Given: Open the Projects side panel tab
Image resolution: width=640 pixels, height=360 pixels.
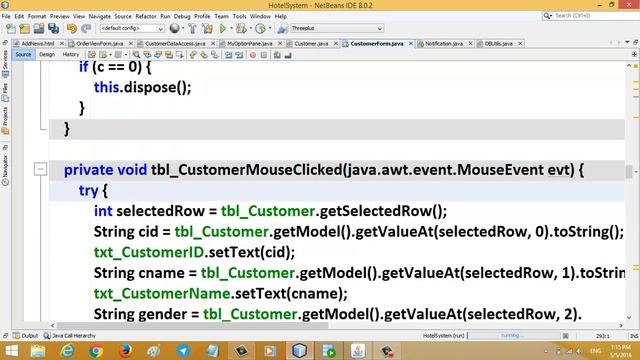Looking at the screenshot, I should coord(5,120).
